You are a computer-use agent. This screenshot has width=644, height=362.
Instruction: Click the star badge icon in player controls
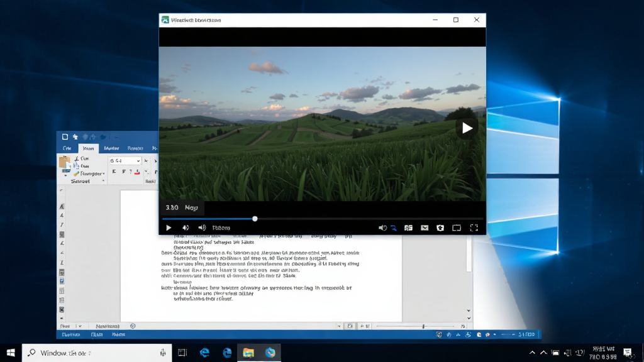click(440, 228)
